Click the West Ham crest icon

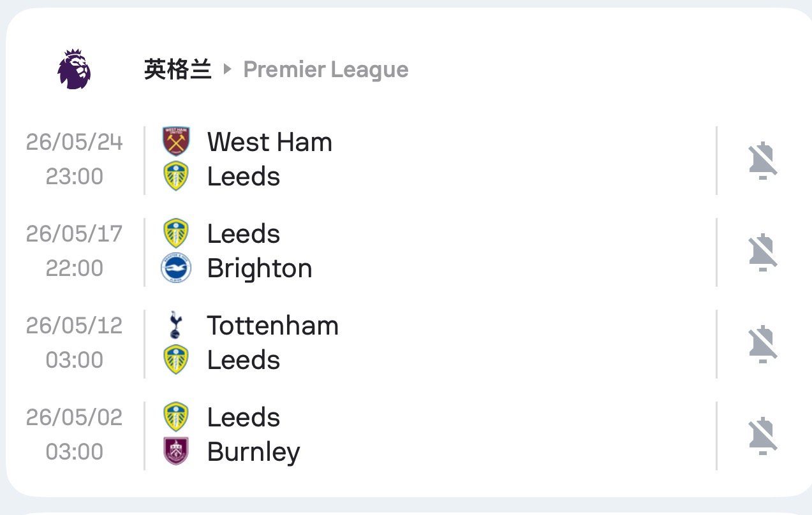pos(175,141)
